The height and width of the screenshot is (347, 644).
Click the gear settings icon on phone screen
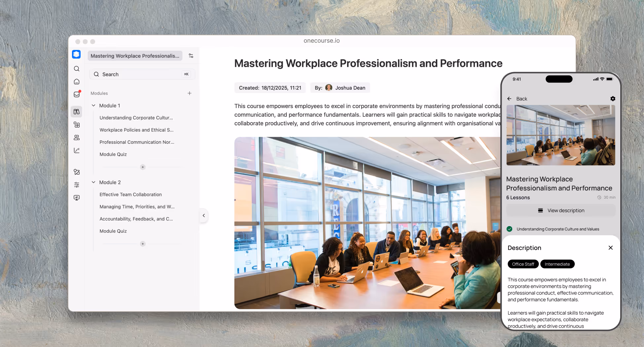(x=613, y=99)
